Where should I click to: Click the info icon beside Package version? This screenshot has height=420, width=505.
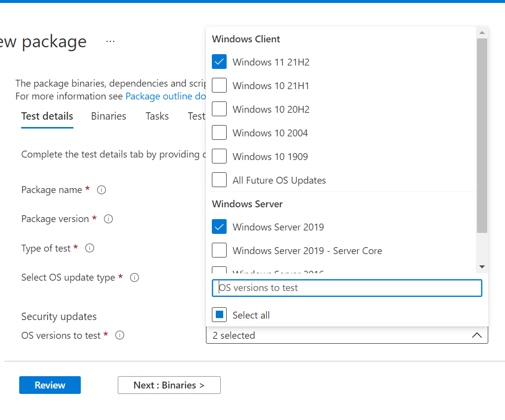coord(108,219)
